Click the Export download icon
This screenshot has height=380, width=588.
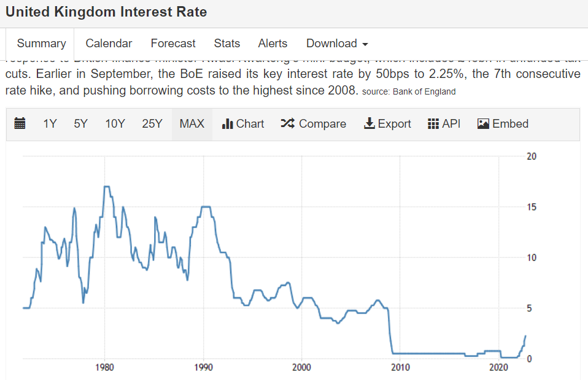pos(369,124)
